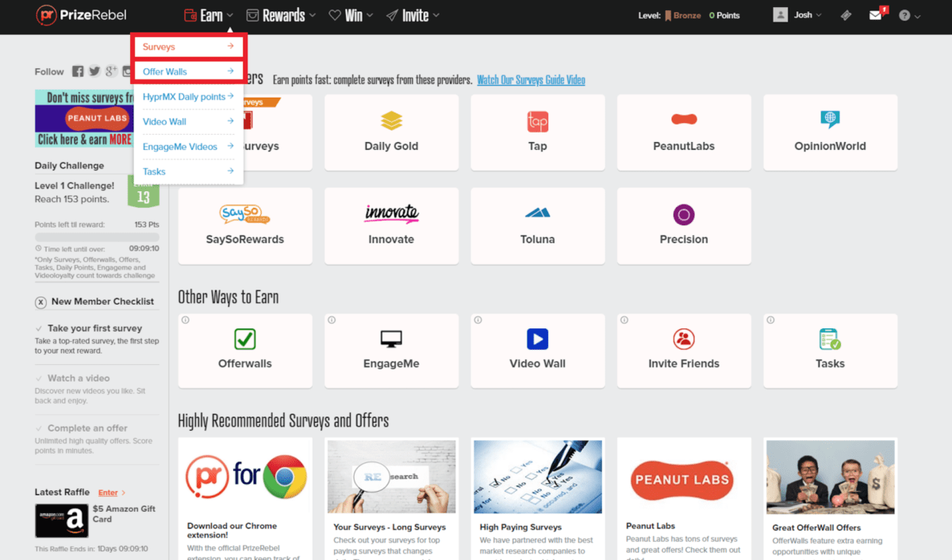Expand the Josh account dropdown
Viewport: 952px width, 560px height.
pos(798,15)
